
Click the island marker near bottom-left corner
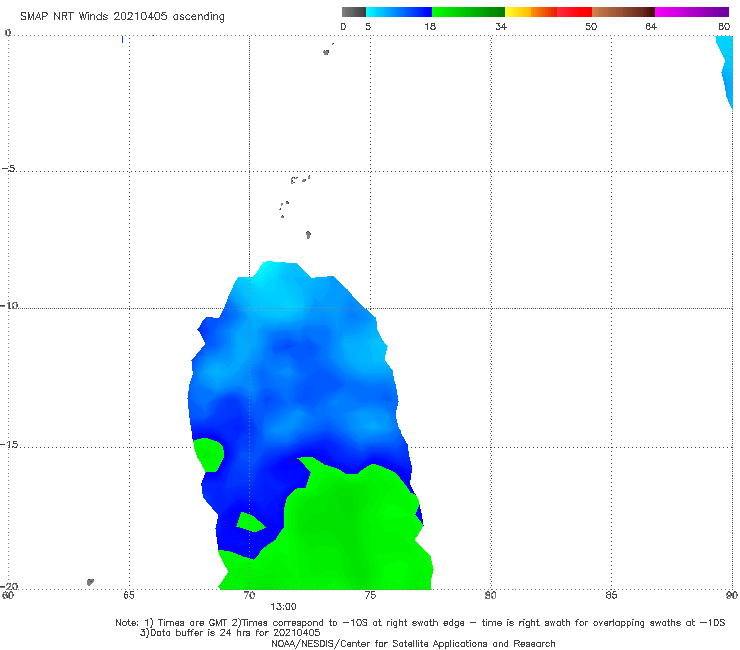tap(90, 582)
